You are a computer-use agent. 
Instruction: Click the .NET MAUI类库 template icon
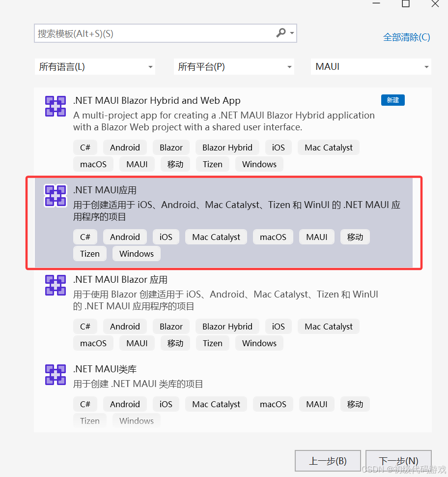click(x=55, y=375)
